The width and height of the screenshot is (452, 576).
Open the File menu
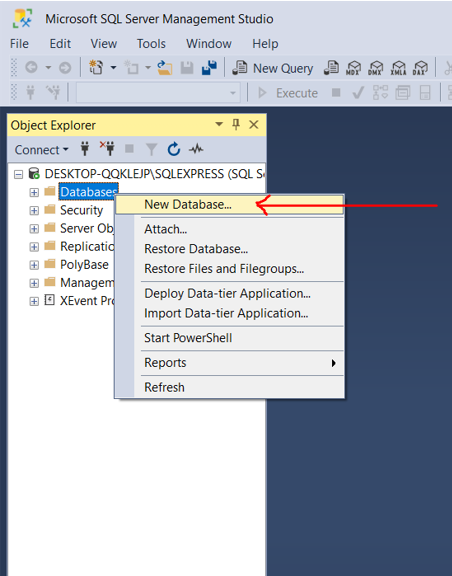(x=19, y=44)
